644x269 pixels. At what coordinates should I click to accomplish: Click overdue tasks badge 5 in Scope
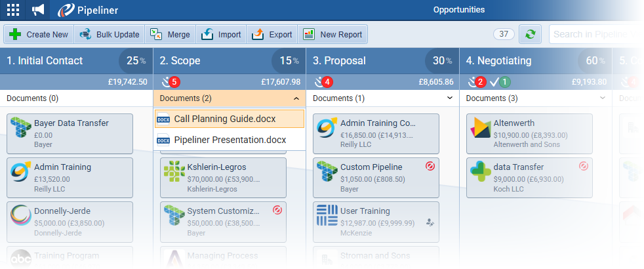pos(174,82)
